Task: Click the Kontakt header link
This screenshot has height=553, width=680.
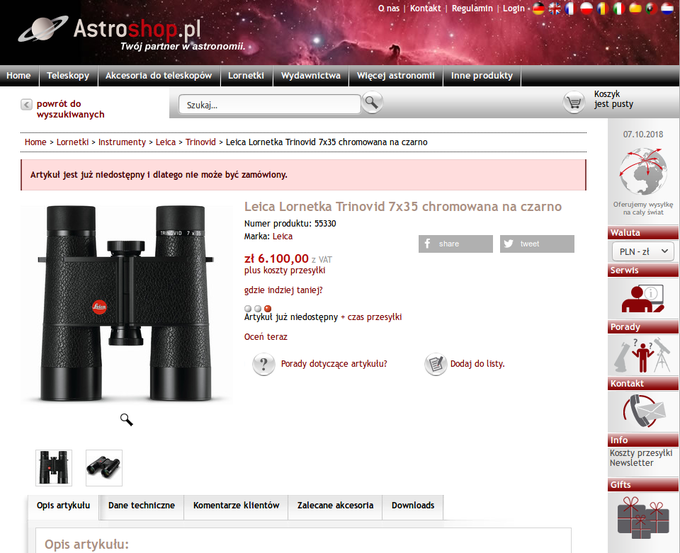Action: [x=425, y=8]
